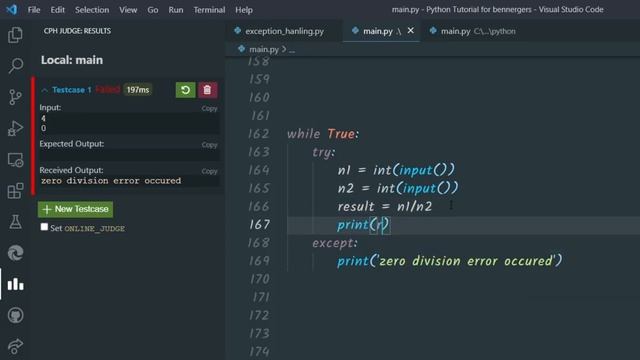This screenshot has height=360, width=640.
Task: Close the active main.py tab
Action: click(x=411, y=31)
